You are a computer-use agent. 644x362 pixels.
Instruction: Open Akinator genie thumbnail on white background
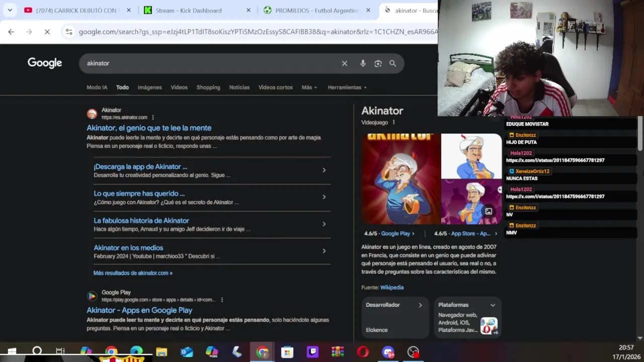(471, 156)
